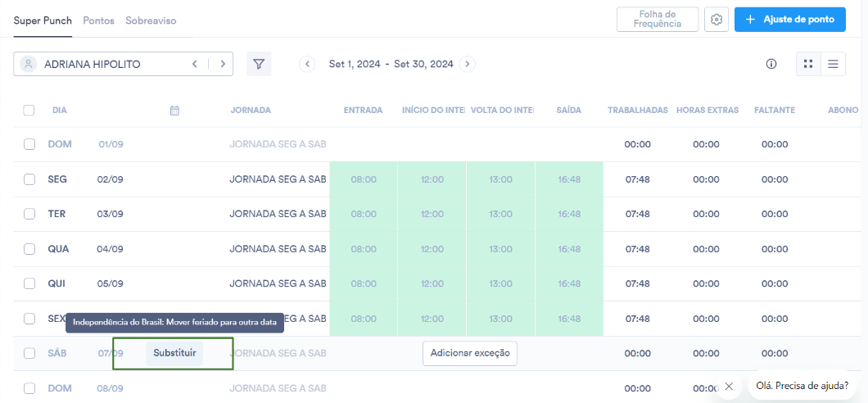Click 07:48 trabalhadas for QUI 05/09
Viewport: 868px width, 403px height.
click(638, 284)
